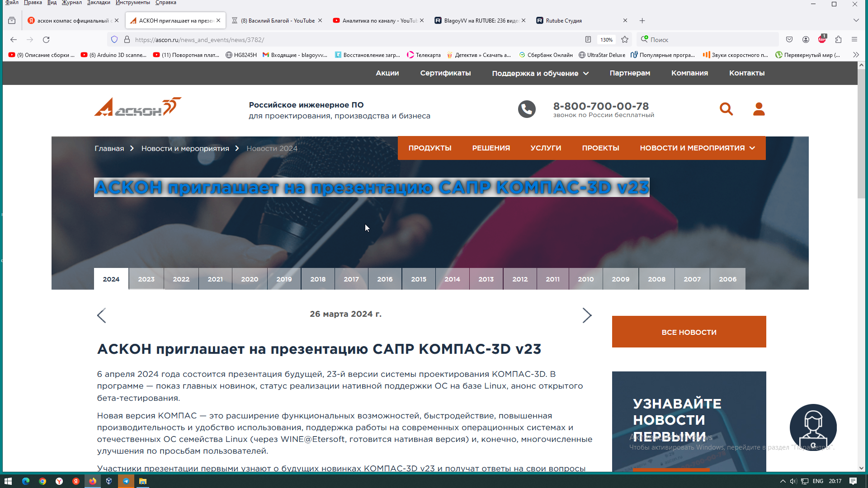This screenshot has width=868, height=488.
Task: Open the list-all-tabs dropdown arrow
Action: point(856,20)
